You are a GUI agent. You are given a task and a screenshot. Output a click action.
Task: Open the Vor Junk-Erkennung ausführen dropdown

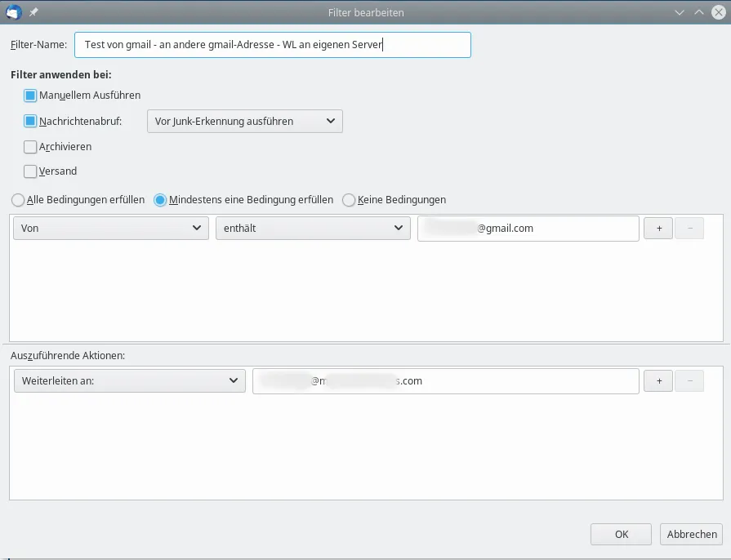[245, 121]
